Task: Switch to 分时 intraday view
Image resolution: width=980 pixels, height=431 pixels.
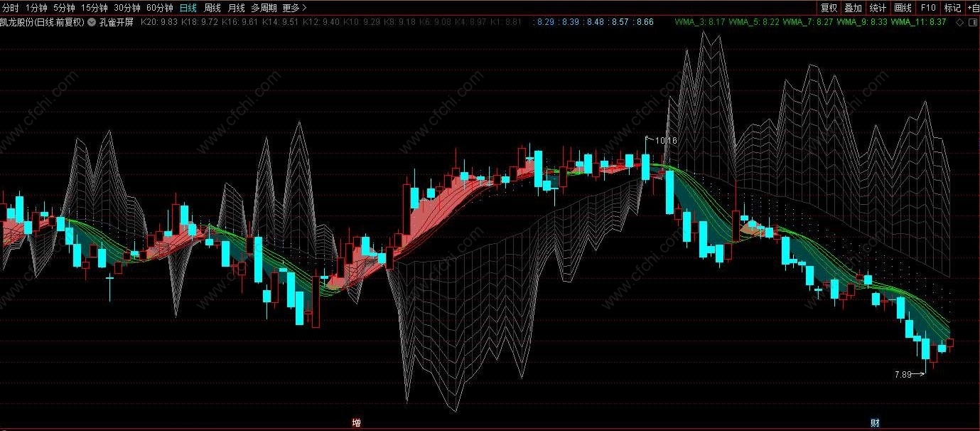Action: 10,8
